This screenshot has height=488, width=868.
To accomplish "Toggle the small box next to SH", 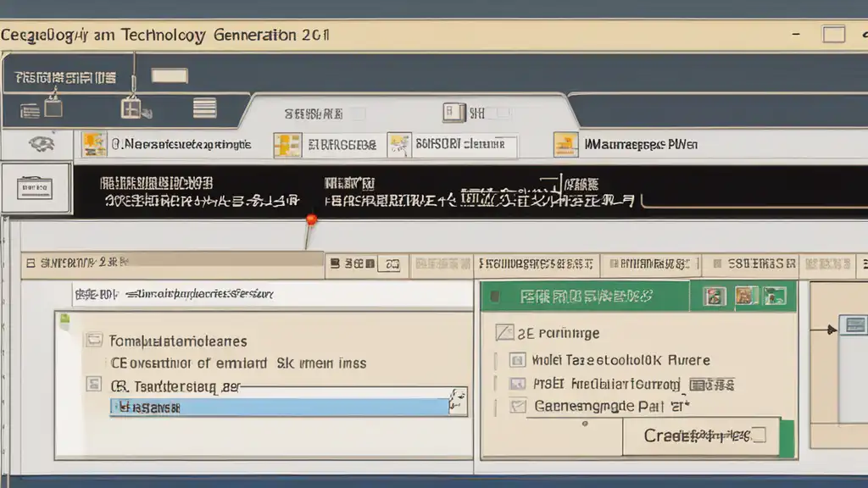I will point(503,113).
